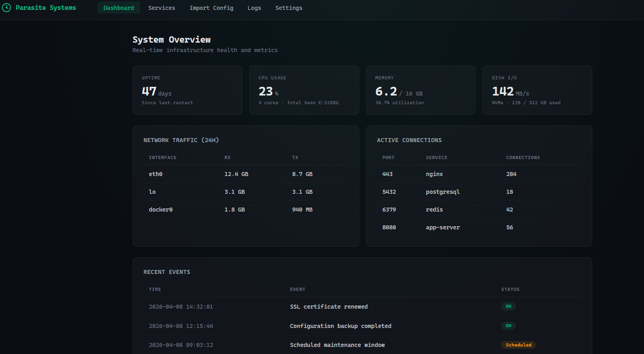The width and height of the screenshot is (644, 354).
Task: View the Logs tab
Action: pyautogui.click(x=255, y=8)
